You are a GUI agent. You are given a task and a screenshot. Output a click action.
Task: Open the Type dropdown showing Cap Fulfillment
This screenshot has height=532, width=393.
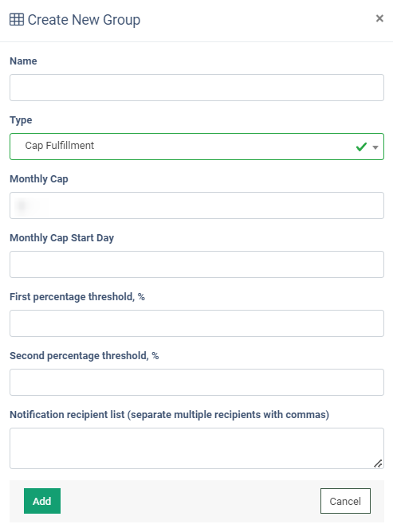pos(197,147)
